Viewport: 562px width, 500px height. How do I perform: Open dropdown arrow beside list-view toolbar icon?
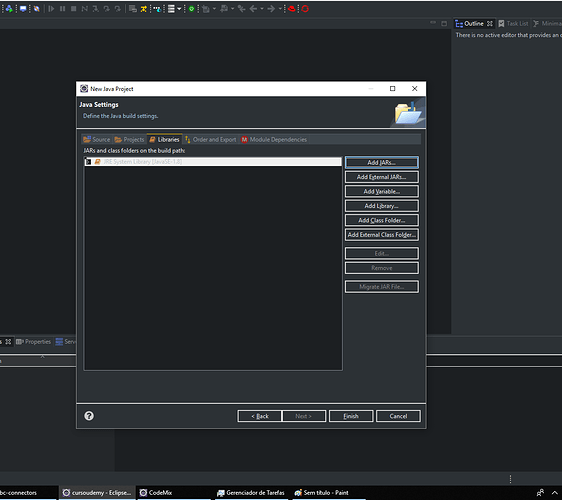point(179,9)
